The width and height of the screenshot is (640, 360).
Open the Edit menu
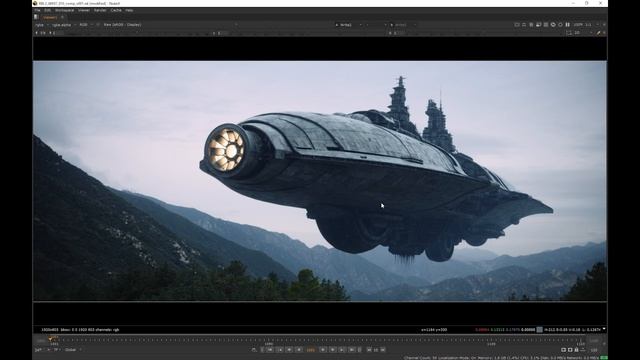coord(48,10)
